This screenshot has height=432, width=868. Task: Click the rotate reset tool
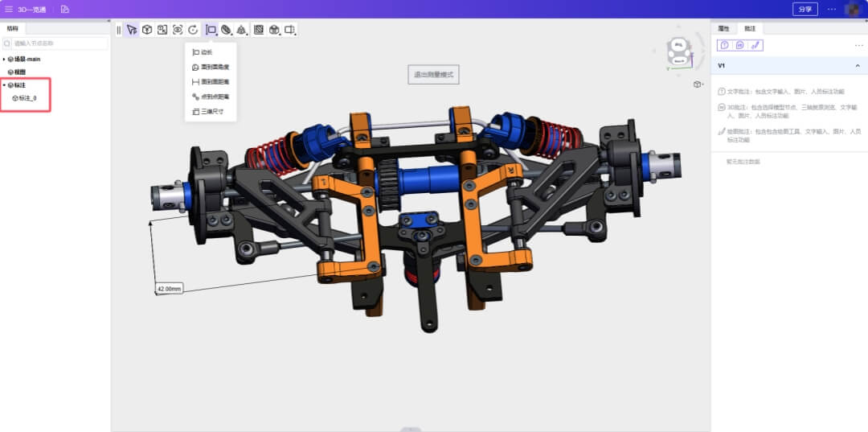tap(193, 30)
